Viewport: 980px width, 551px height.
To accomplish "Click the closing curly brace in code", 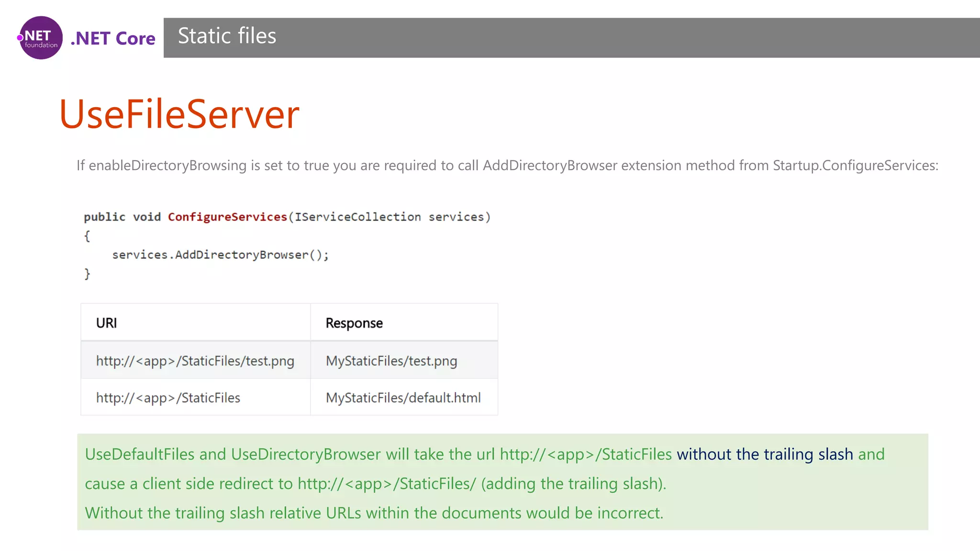I will [87, 274].
